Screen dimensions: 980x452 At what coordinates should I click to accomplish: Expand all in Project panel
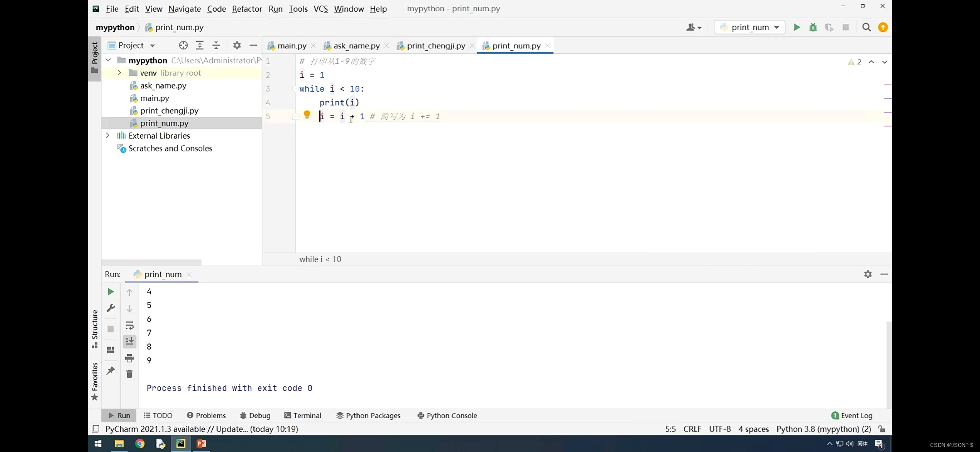[200, 45]
